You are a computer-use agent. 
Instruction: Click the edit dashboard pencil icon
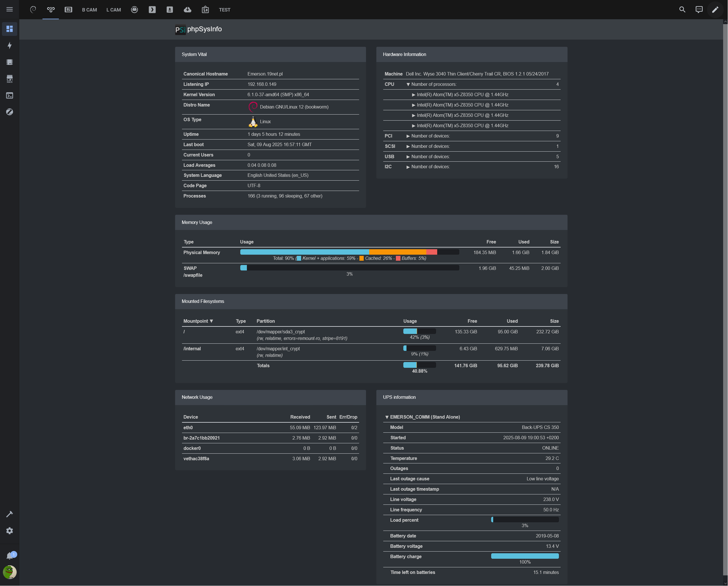point(715,9)
